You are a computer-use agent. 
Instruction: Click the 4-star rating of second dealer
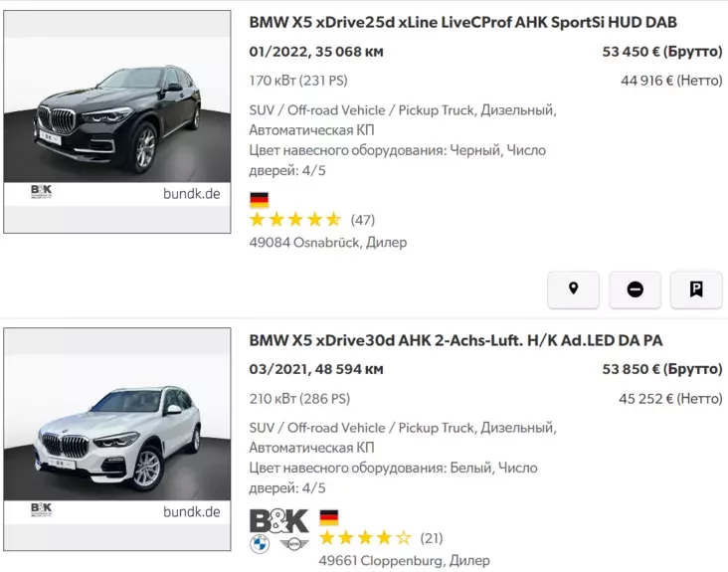click(364, 538)
